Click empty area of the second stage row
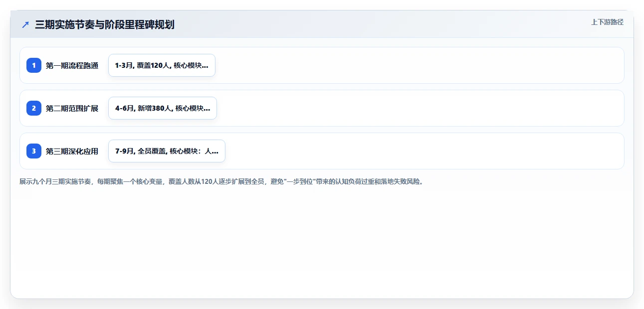 pyautogui.click(x=419, y=108)
